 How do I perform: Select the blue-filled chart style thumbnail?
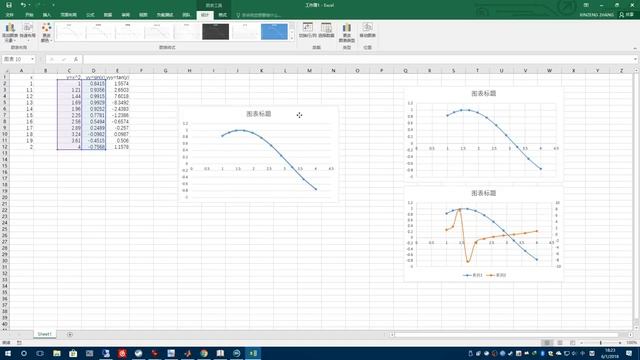(274, 31)
